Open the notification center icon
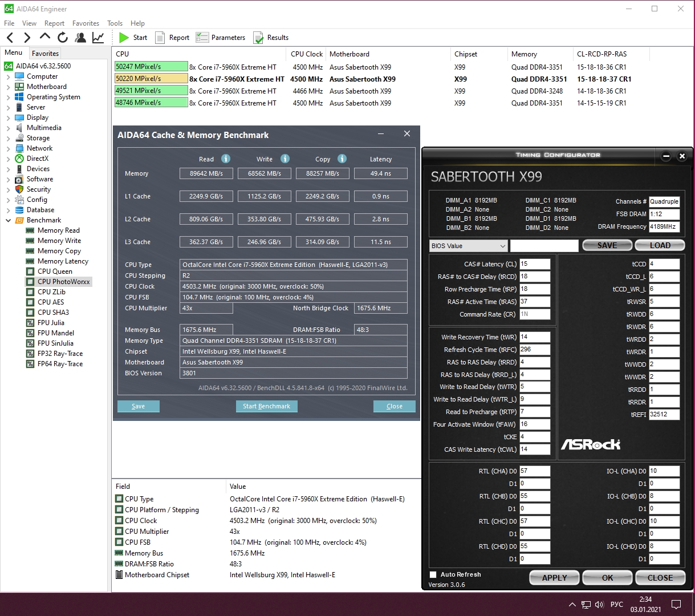This screenshot has height=616, width=695. pos(676,605)
